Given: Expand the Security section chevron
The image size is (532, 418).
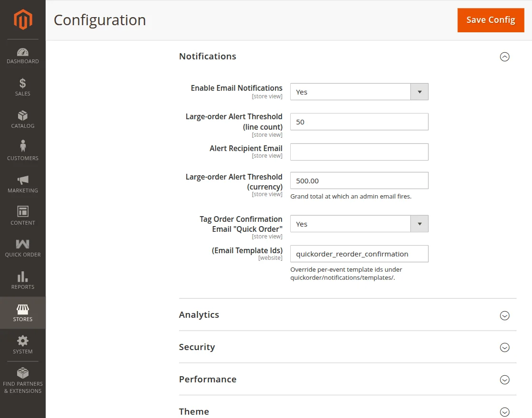Looking at the screenshot, I should click(504, 347).
